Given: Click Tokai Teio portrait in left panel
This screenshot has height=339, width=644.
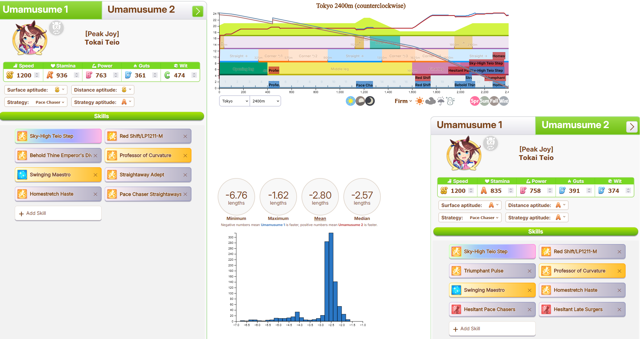Looking at the screenshot, I should 30,38.
